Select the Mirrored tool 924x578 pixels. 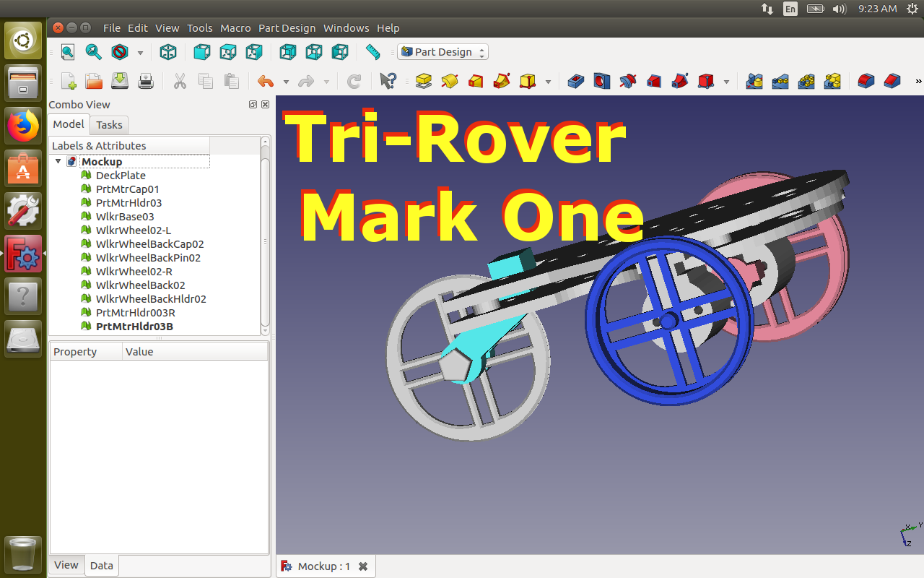click(754, 81)
